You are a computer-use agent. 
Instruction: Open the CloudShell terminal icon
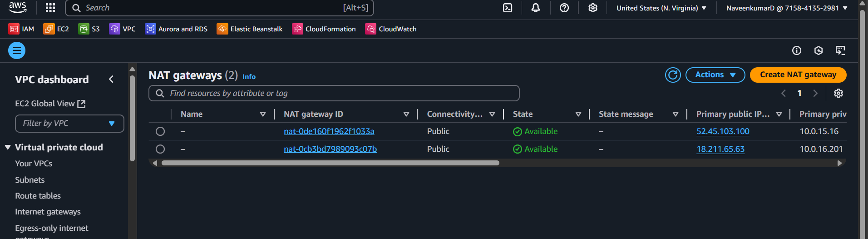[x=508, y=8]
